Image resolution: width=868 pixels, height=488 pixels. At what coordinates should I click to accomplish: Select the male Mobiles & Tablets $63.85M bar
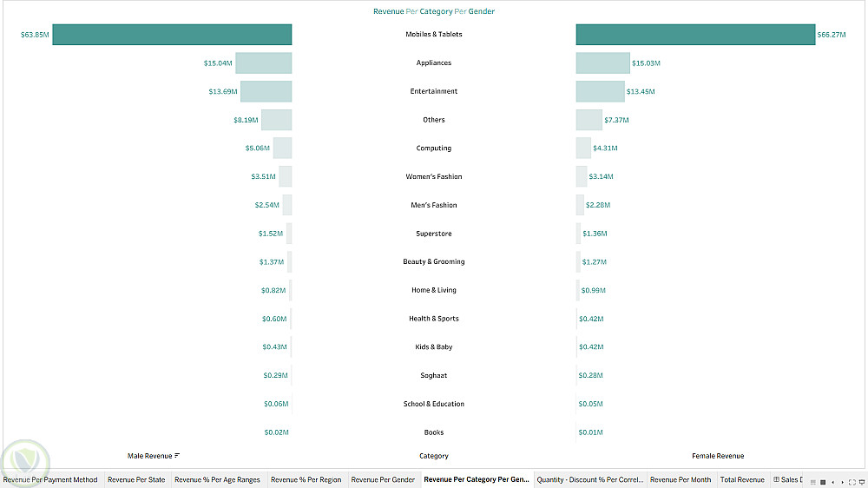pos(172,35)
